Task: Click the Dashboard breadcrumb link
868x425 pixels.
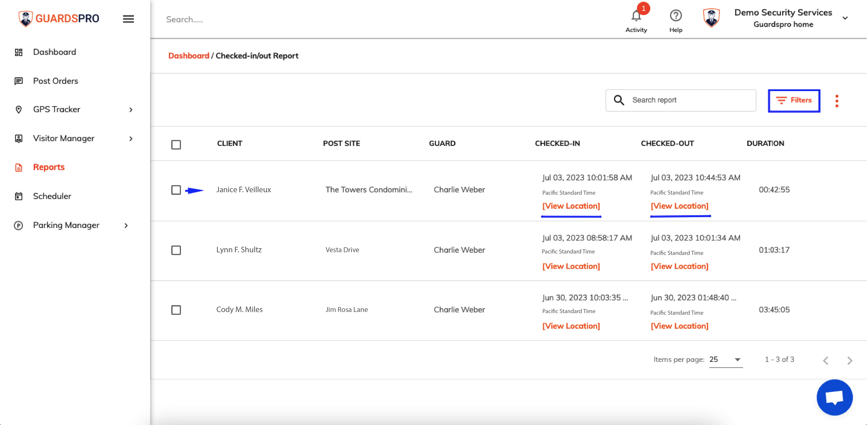Action: click(x=189, y=56)
